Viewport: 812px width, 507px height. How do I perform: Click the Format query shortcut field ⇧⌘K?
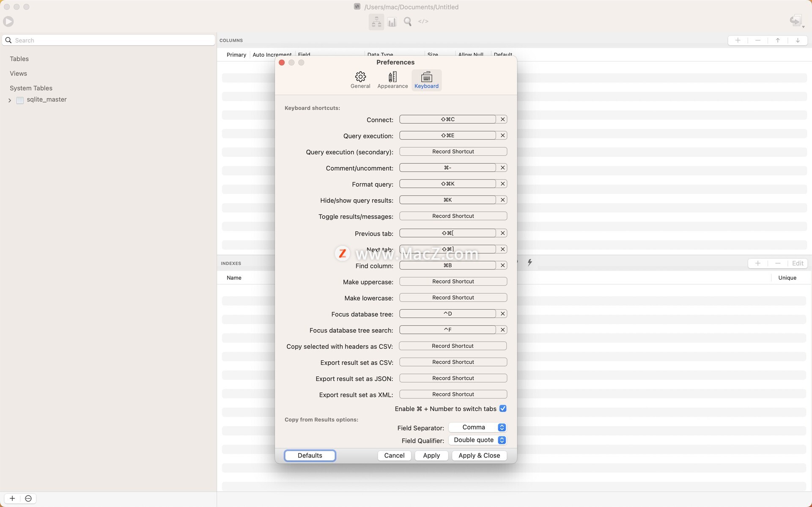coord(447,184)
